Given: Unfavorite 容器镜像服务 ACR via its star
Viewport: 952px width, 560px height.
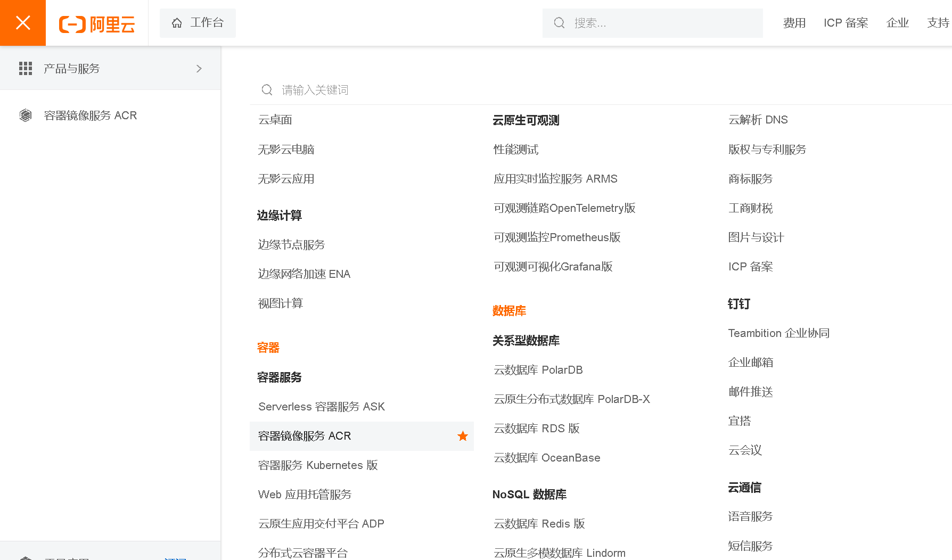Looking at the screenshot, I should coord(462,436).
